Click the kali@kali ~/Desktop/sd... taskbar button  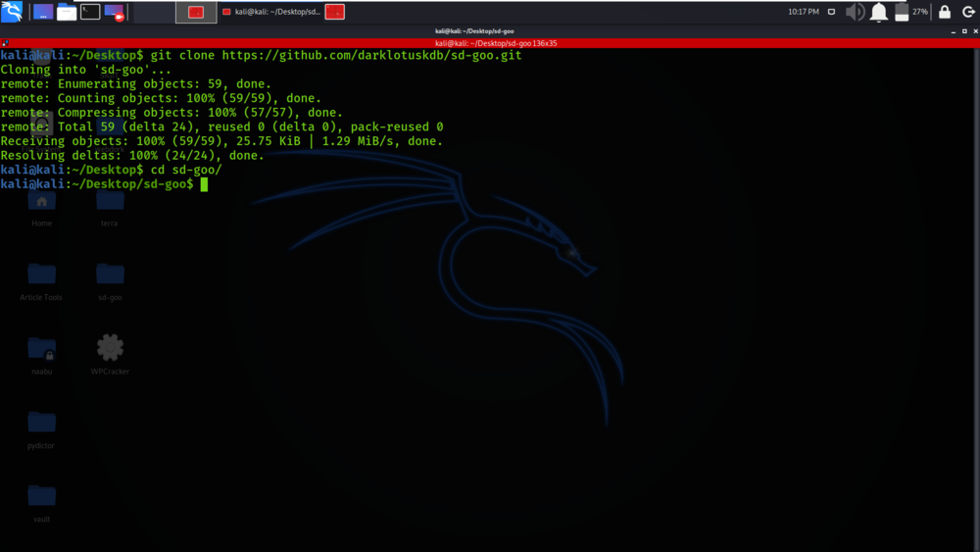(x=271, y=12)
